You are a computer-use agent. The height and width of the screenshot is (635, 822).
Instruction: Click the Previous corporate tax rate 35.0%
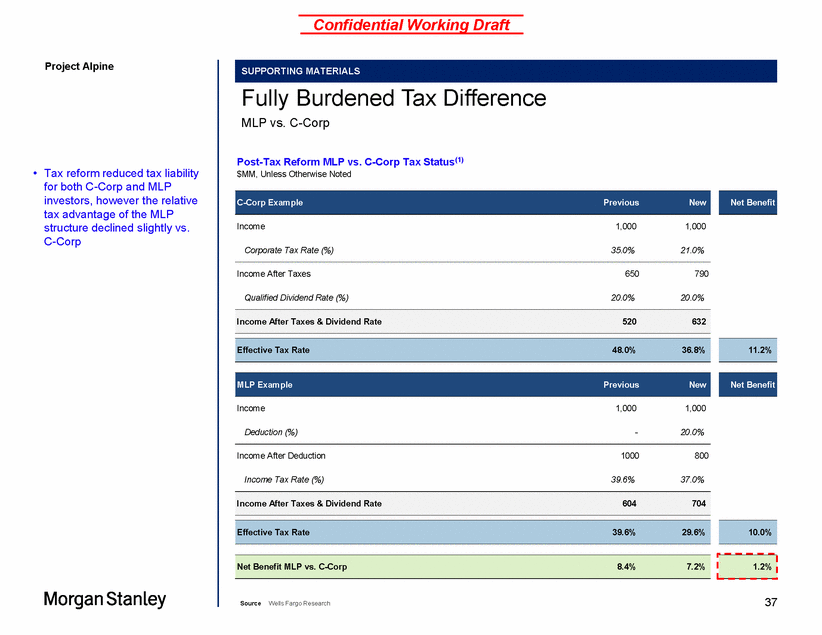coord(622,248)
